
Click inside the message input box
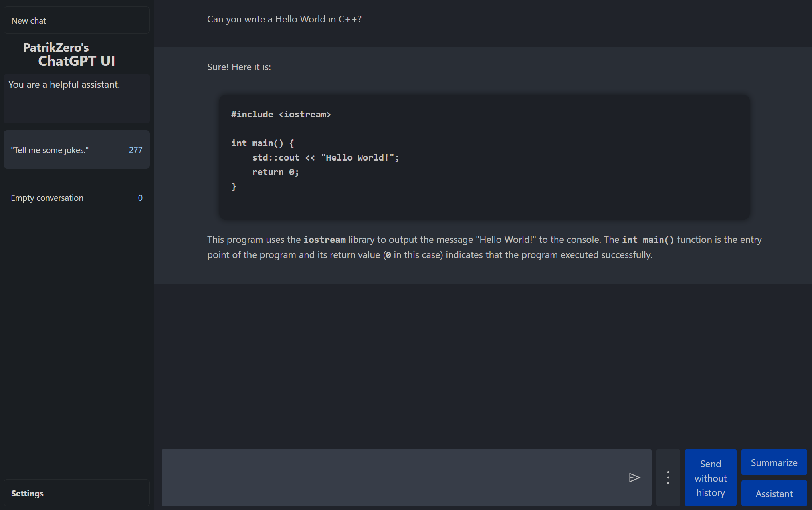click(x=399, y=478)
